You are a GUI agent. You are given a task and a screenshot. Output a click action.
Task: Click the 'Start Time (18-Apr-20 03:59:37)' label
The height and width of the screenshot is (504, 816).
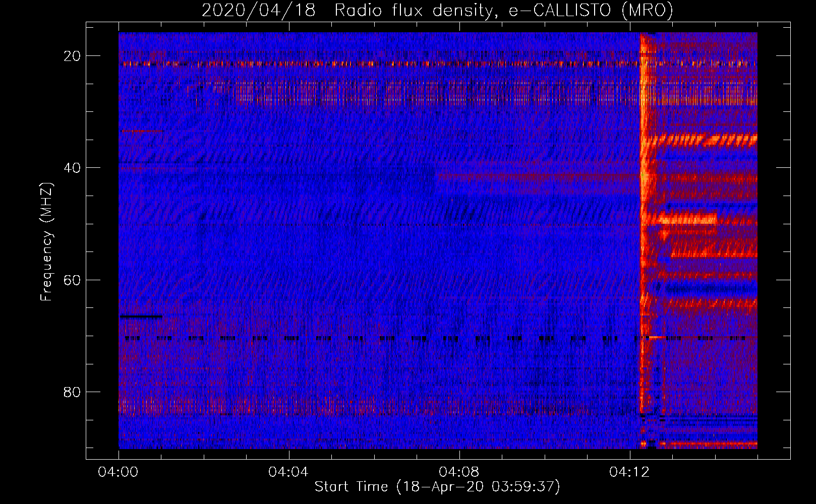pos(437,486)
